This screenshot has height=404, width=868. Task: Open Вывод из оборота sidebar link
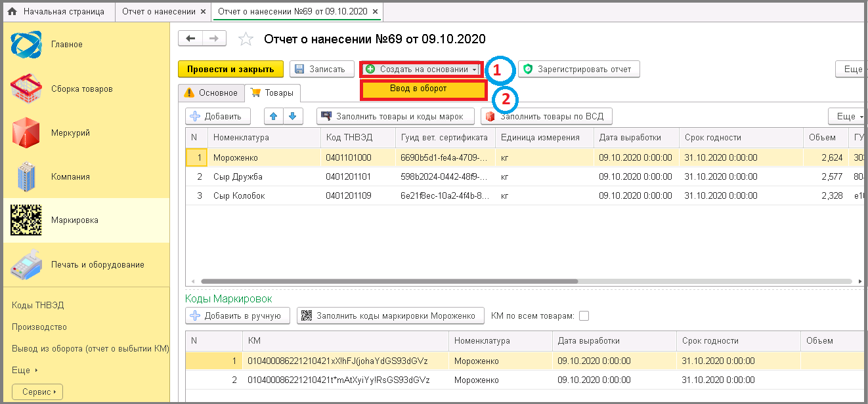coord(90,348)
